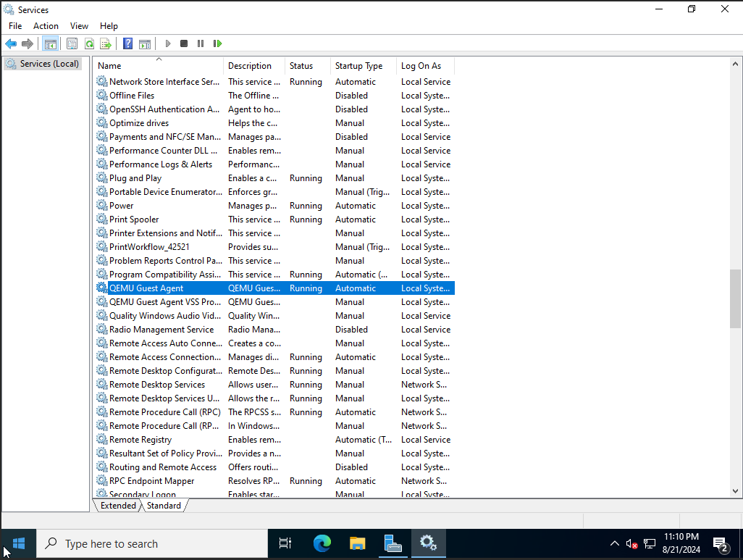Open the File menu

pos(15,26)
